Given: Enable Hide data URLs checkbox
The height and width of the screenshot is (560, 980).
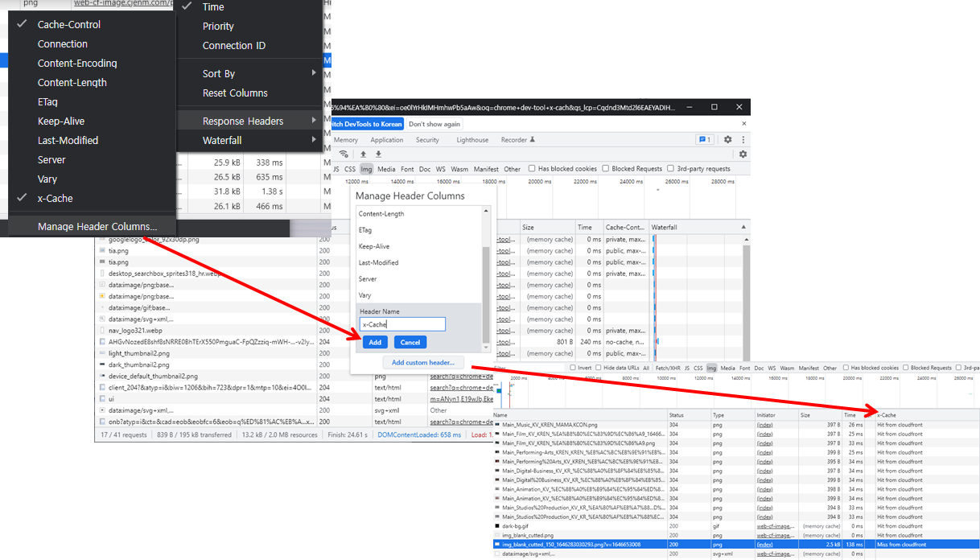Looking at the screenshot, I should [599, 368].
